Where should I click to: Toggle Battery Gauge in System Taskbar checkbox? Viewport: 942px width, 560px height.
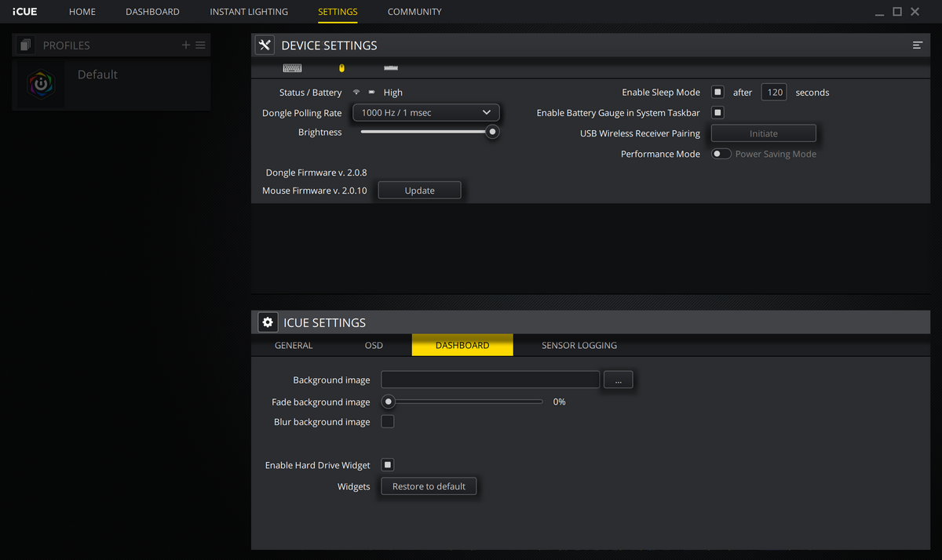(717, 112)
